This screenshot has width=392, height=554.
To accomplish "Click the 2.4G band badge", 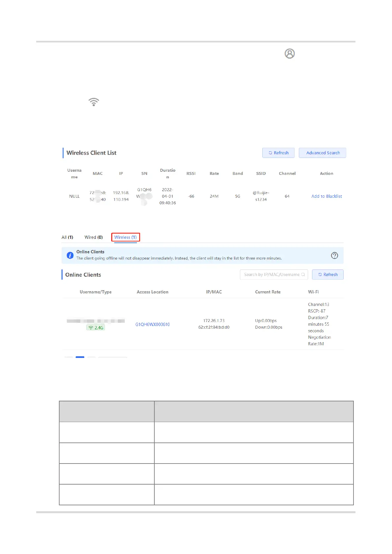I will 95,328.
